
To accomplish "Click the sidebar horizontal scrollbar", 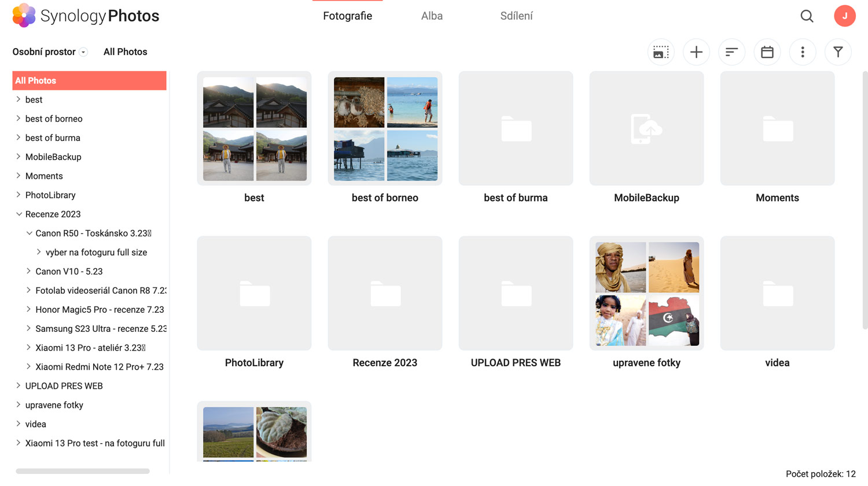I will (82, 471).
